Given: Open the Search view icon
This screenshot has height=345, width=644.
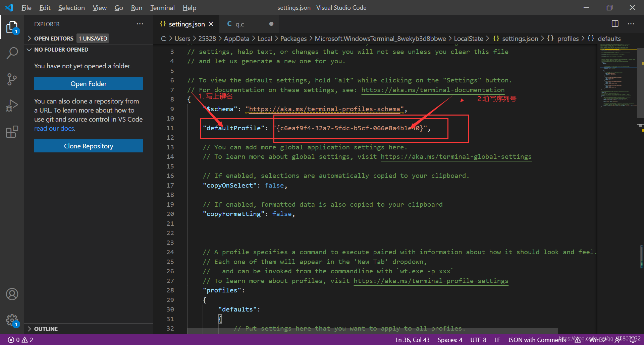Looking at the screenshot, I should coord(12,53).
